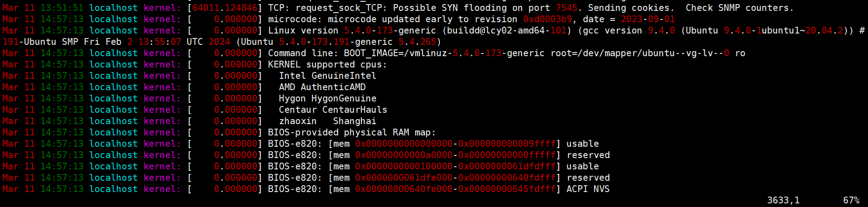Click the 'Hygon HygonGenuine' entry
Screen dimensions: 868x207
[x=327, y=98]
